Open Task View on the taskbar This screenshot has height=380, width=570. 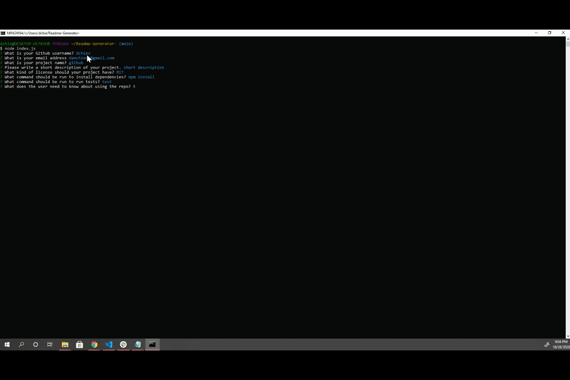[50, 344]
